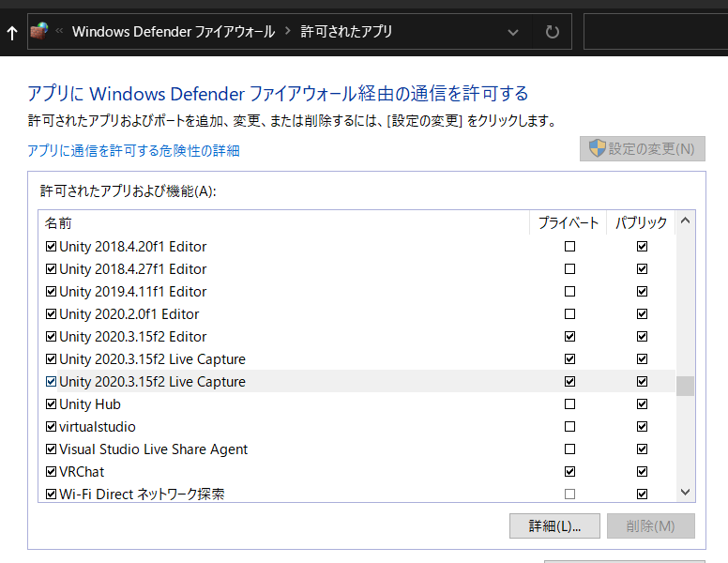Click the list scrollbar thumb
The height and width of the screenshot is (563, 728).
685,386
